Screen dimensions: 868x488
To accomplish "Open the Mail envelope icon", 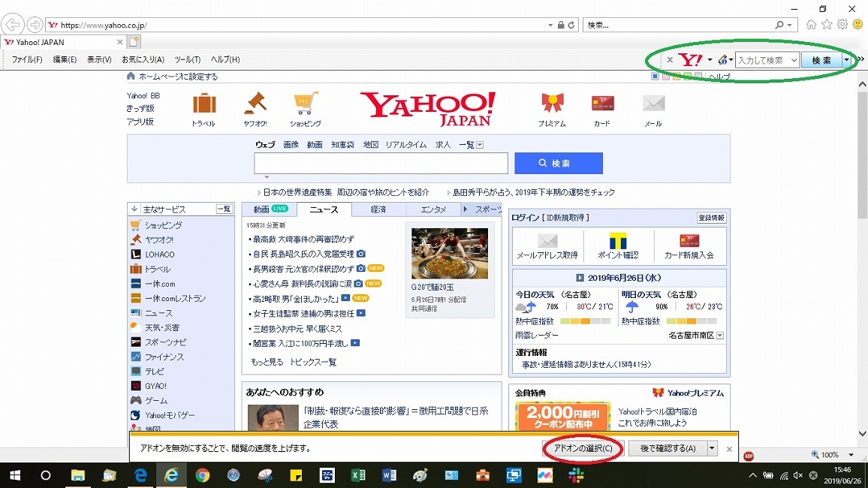I will pos(653,103).
